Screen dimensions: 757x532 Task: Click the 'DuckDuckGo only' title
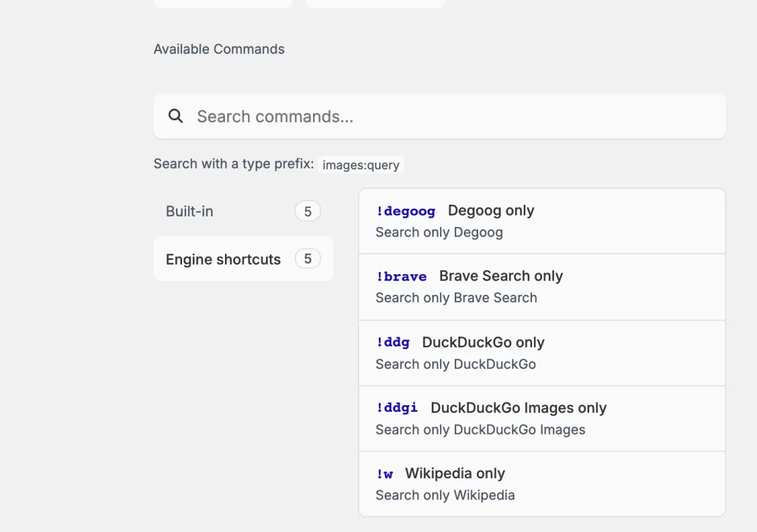click(x=484, y=342)
